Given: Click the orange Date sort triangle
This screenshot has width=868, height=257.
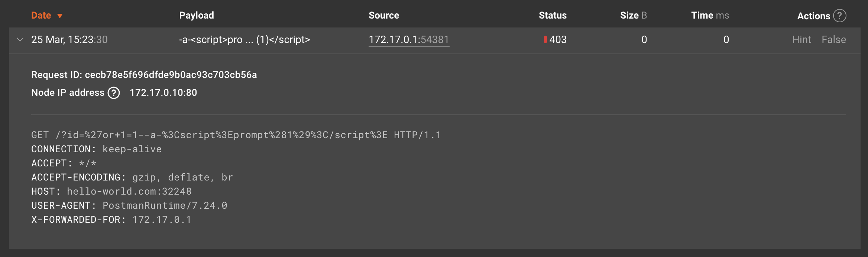Looking at the screenshot, I should click(x=60, y=16).
